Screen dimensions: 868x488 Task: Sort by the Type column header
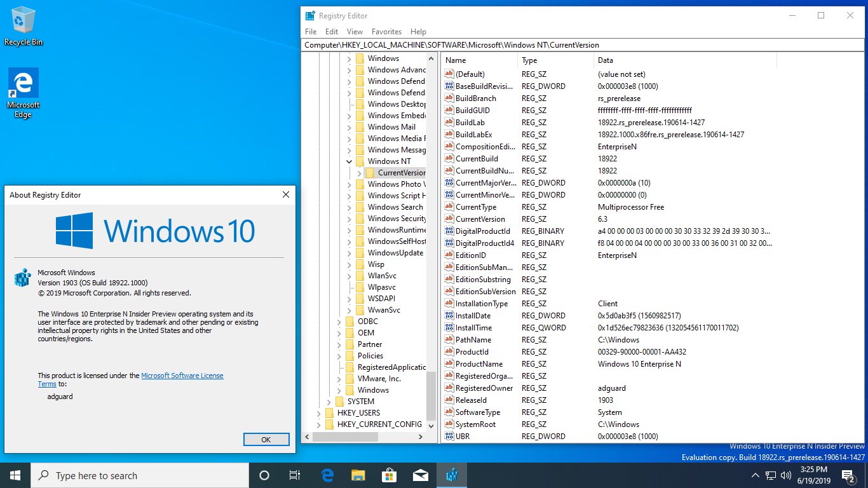pos(556,60)
